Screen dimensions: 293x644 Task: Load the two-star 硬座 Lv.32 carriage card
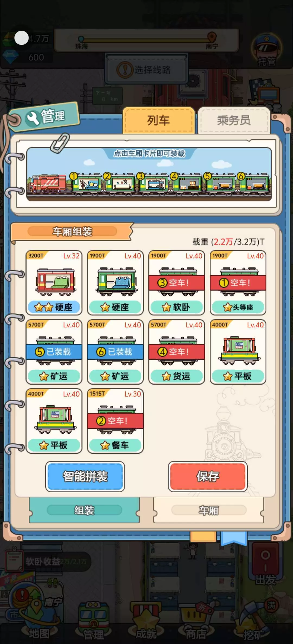54,283
